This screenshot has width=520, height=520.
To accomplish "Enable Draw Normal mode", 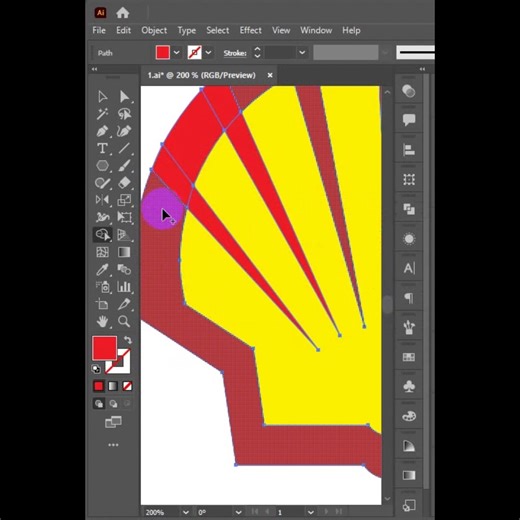I will pyautogui.click(x=99, y=404).
